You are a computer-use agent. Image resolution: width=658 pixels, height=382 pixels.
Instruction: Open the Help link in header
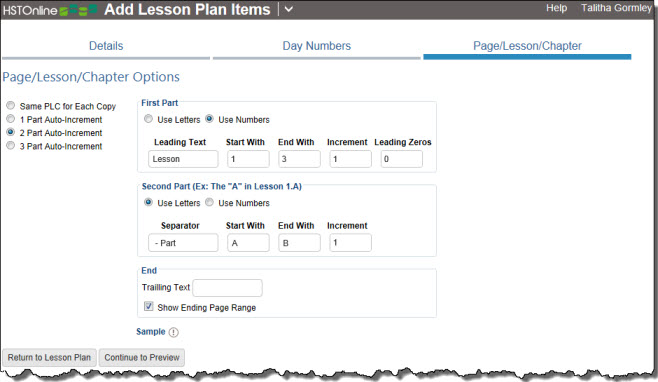click(556, 8)
